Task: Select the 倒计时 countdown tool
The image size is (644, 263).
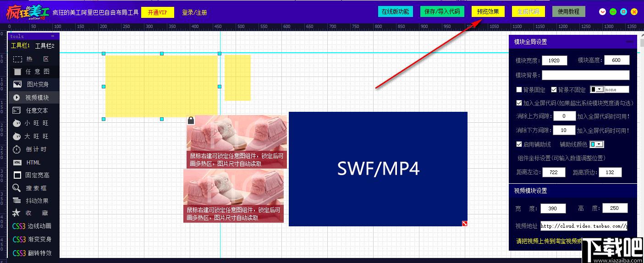Action: coord(33,149)
